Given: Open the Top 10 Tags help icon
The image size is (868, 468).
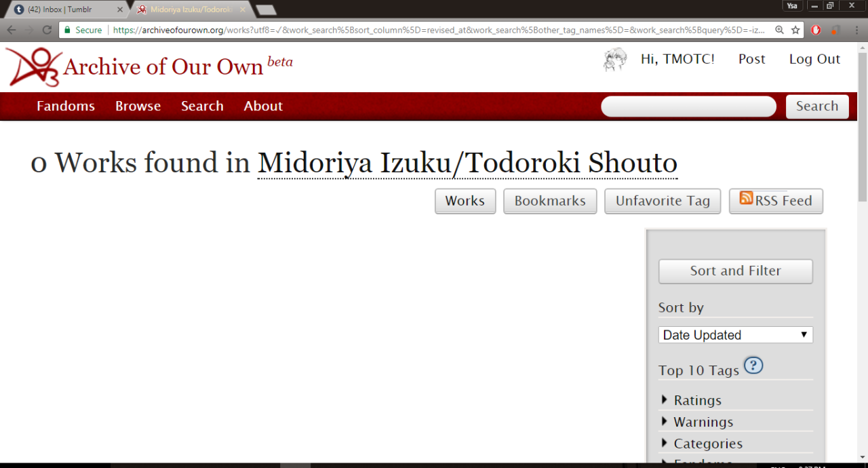Looking at the screenshot, I should click(753, 366).
